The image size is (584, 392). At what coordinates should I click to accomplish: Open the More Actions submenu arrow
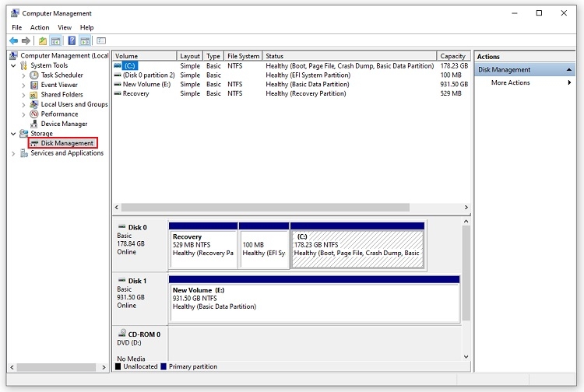569,82
